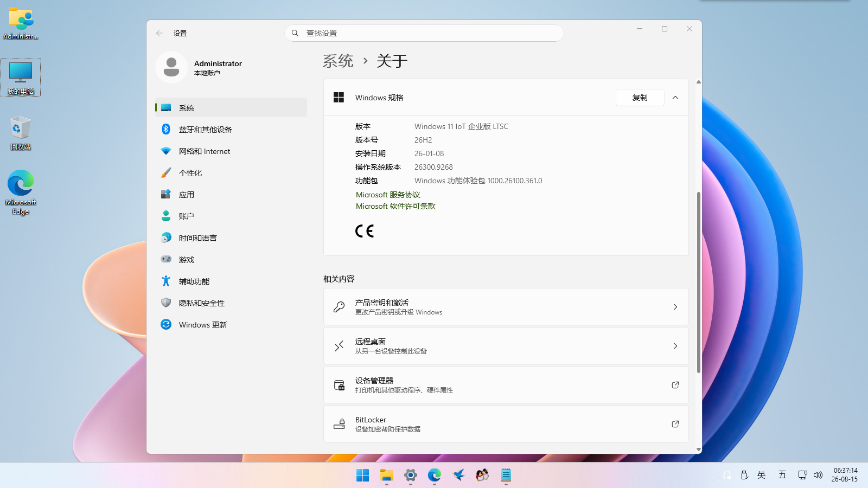Open the blue bird app on the taskbar
This screenshot has height=488, width=868.
click(458, 476)
